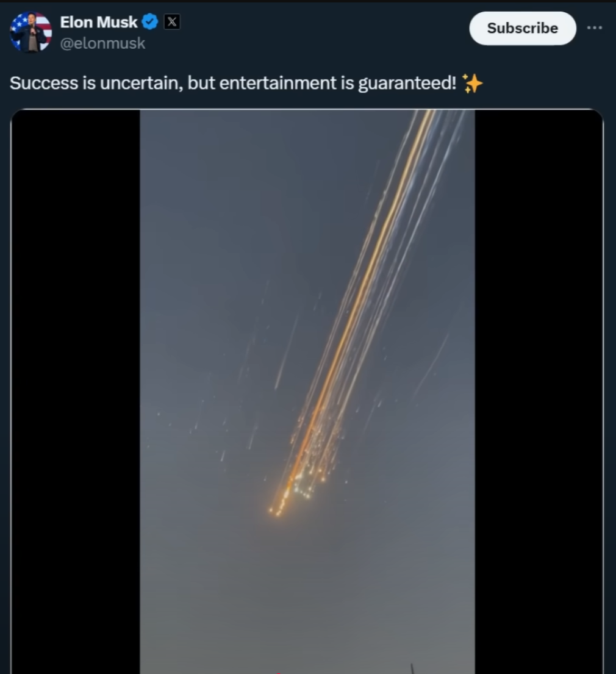This screenshot has height=674, width=616.
Task: Open Elon Musk's profile picture avatar
Action: 31,32
